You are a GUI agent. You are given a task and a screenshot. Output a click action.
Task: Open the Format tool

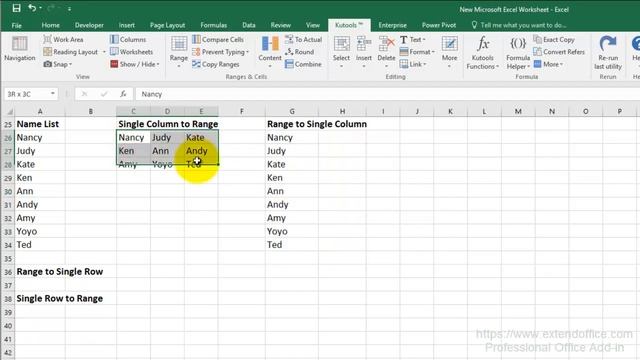coord(417,52)
